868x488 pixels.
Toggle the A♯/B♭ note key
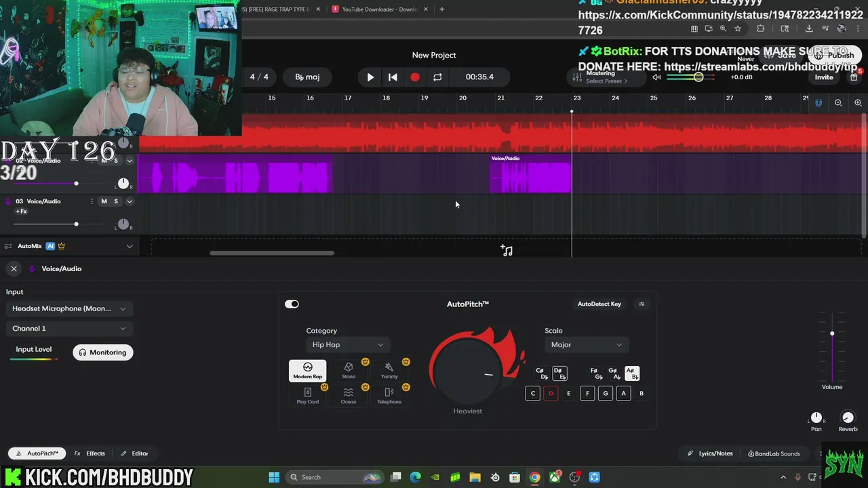tap(631, 374)
